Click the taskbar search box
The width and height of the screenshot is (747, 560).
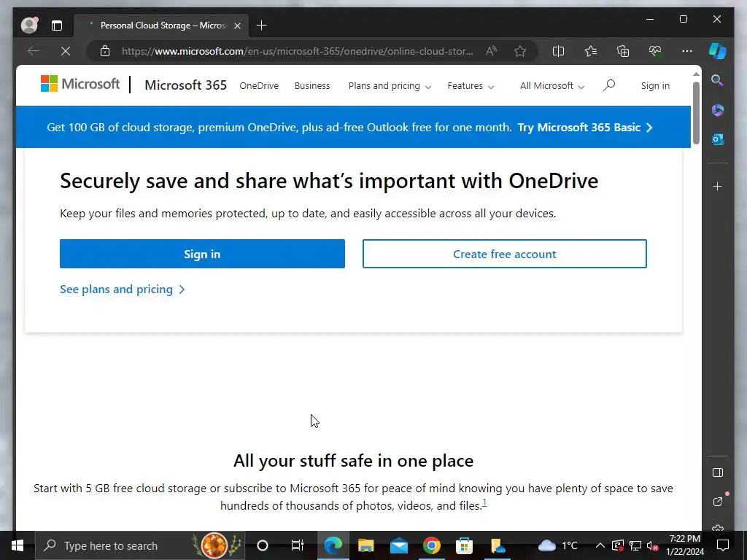click(140, 545)
